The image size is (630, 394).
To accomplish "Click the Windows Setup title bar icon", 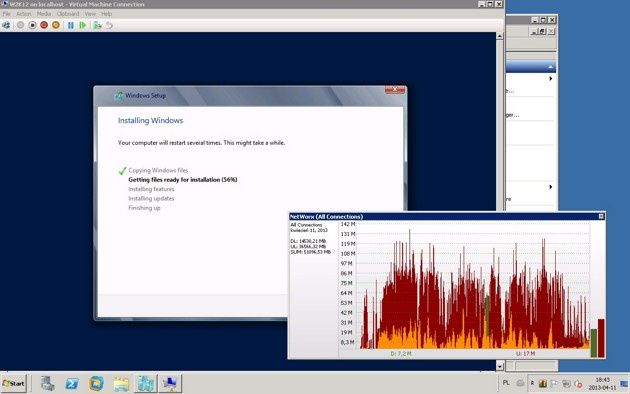I will 119,96.
